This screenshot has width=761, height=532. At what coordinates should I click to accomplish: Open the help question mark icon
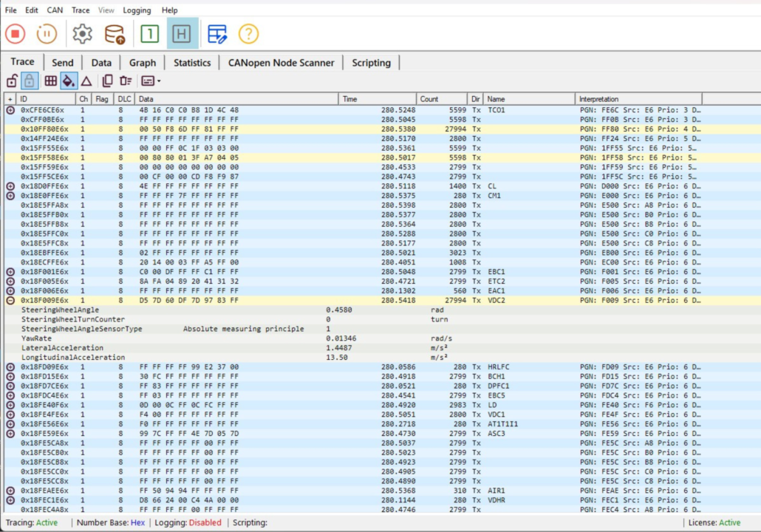coord(249,33)
